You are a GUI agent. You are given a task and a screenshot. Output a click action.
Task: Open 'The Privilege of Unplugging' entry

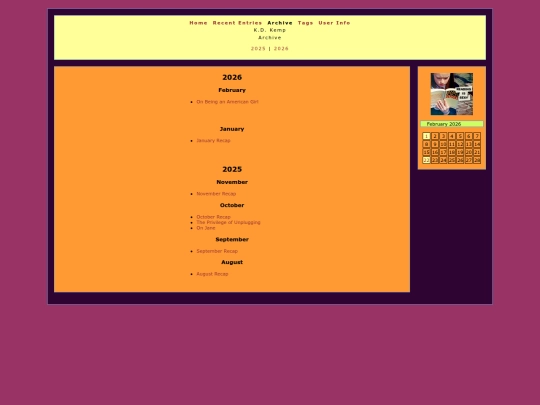coord(228,222)
